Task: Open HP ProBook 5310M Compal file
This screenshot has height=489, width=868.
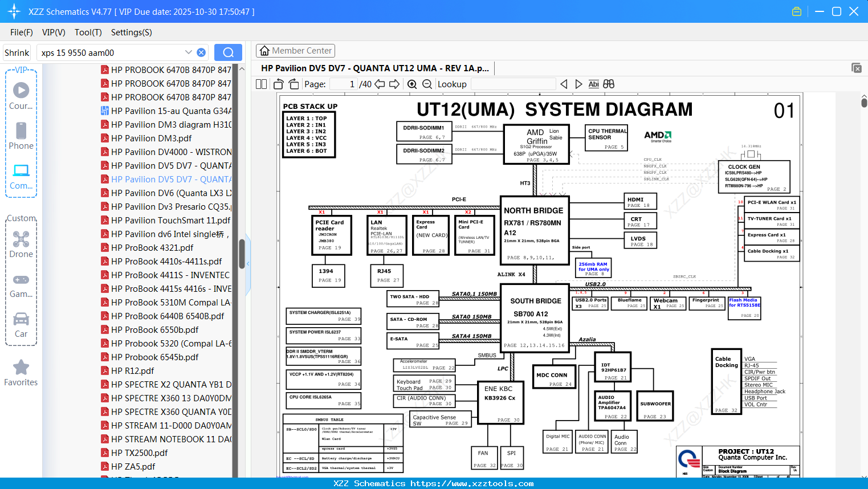Action: (x=166, y=302)
